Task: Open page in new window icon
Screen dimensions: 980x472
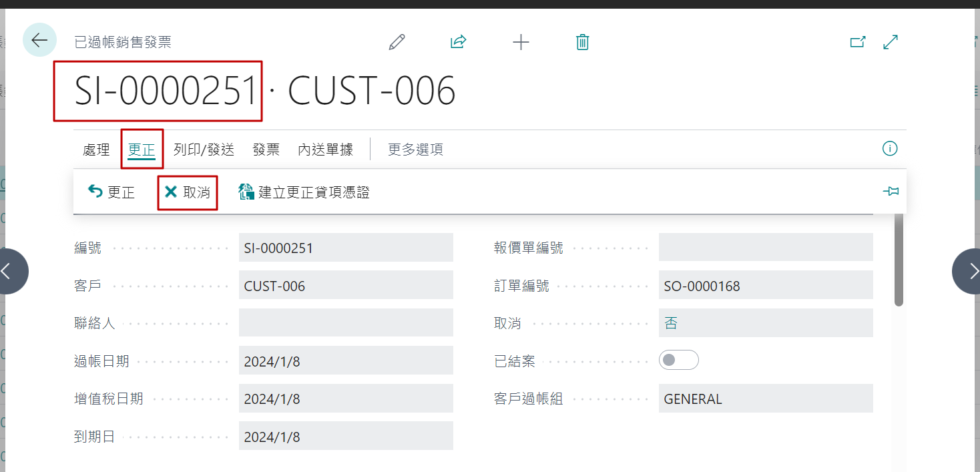Action: click(858, 41)
